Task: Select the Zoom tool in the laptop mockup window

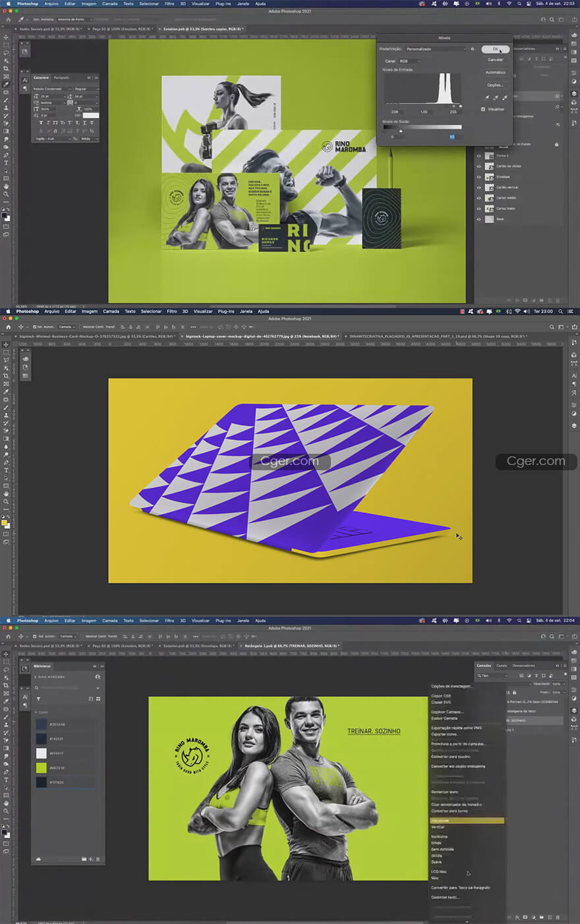Action: [x=6, y=502]
